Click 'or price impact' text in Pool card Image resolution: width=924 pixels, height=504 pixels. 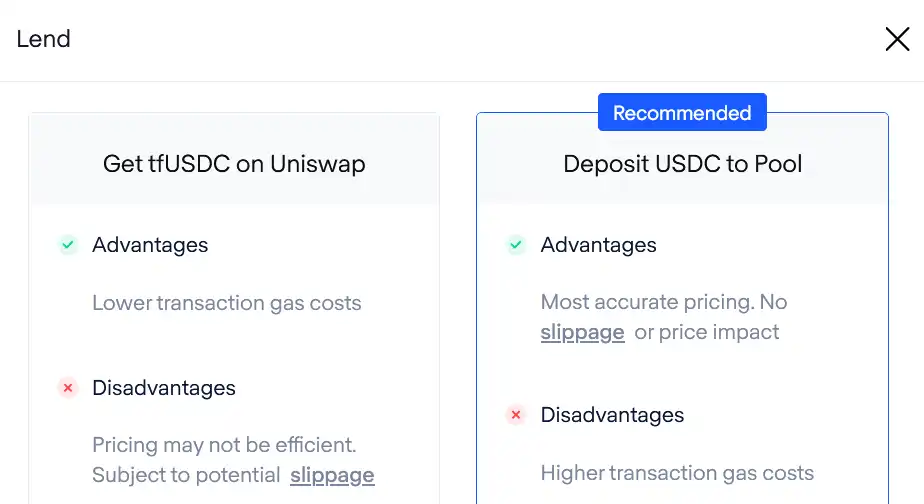point(707,332)
